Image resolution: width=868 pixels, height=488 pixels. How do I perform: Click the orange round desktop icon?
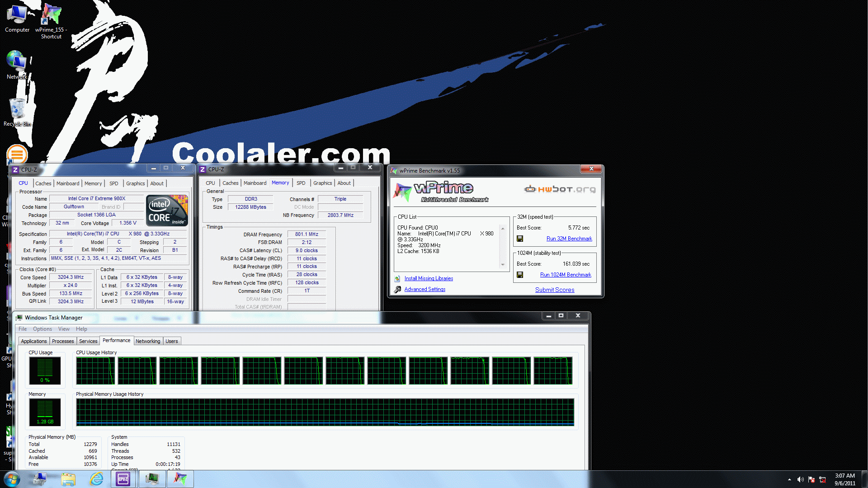point(17,154)
